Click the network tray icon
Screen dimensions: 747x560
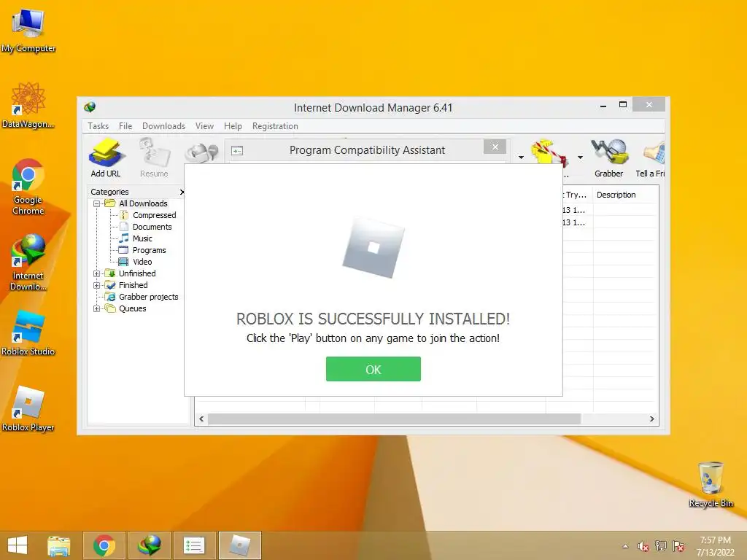661,546
